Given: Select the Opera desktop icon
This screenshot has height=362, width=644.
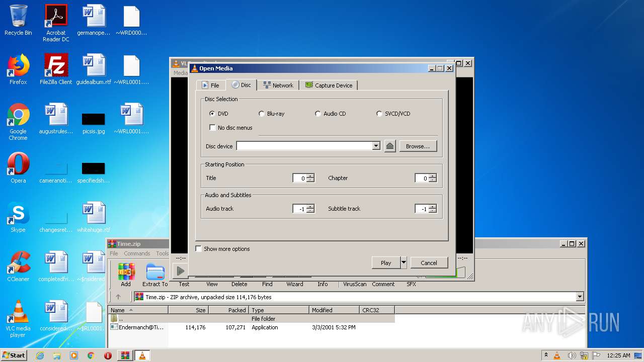Looking at the screenshot, I should tap(18, 168).
